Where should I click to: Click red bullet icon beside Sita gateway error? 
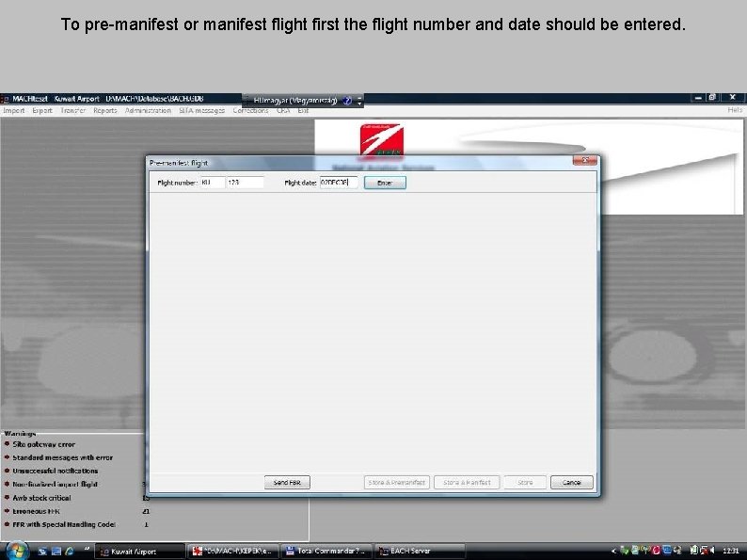[7, 443]
